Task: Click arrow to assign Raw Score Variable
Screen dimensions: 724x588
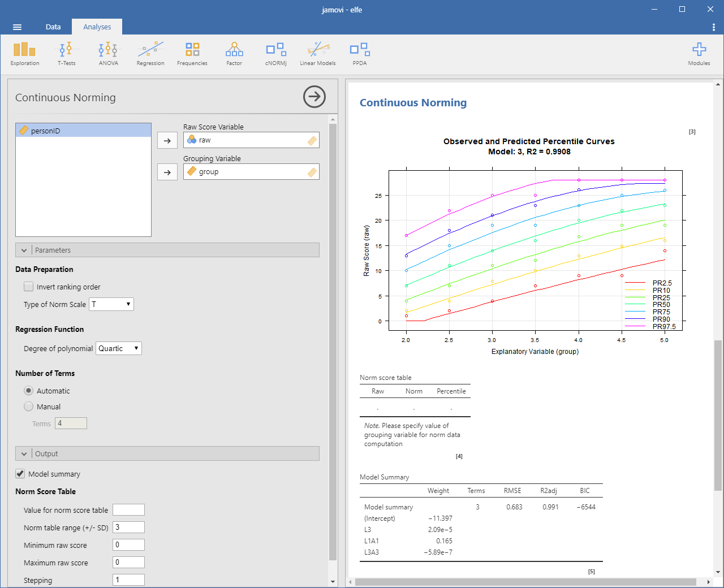Action: [167, 140]
